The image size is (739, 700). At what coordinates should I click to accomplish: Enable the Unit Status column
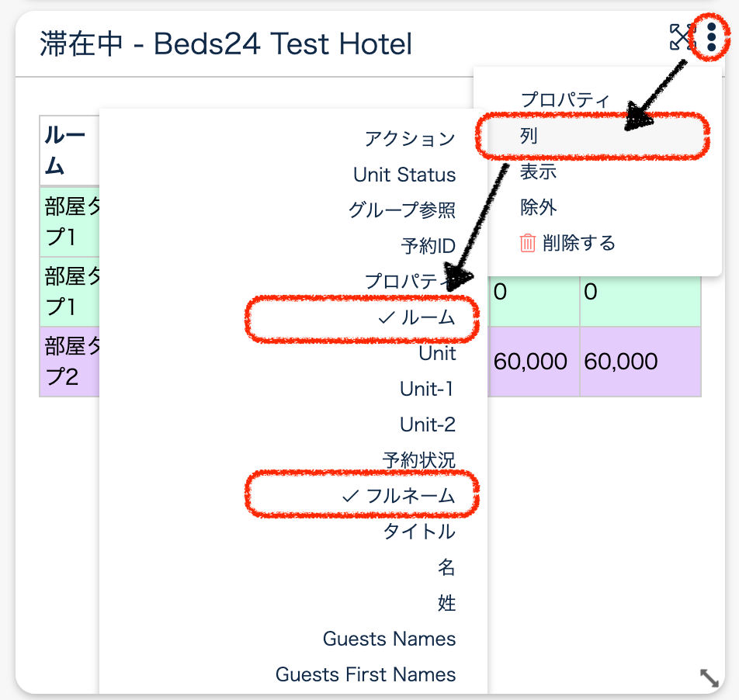pyautogui.click(x=404, y=175)
